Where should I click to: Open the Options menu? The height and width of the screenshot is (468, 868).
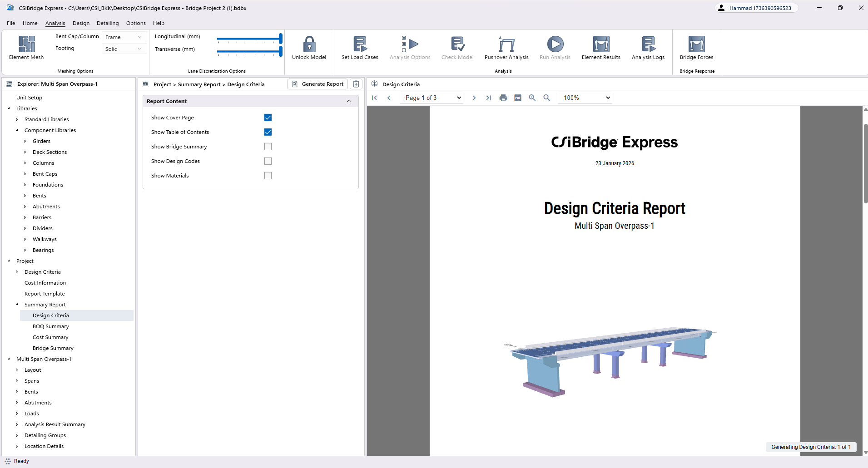pos(135,23)
